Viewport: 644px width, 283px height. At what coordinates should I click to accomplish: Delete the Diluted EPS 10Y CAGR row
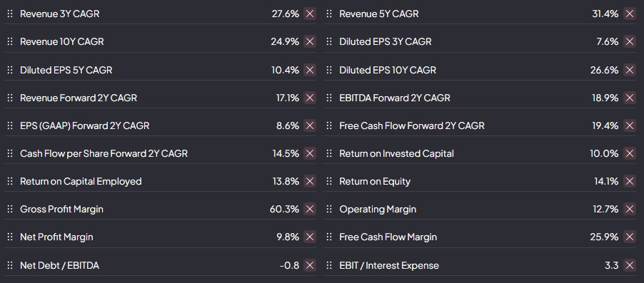pos(630,70)
